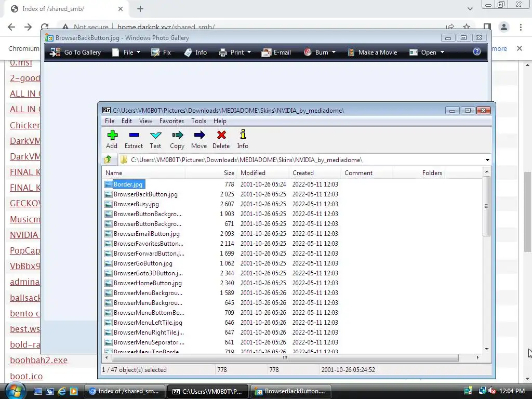Click Show Desktop quick launch icon
The image size is (532, 399).
click(37, 391)
